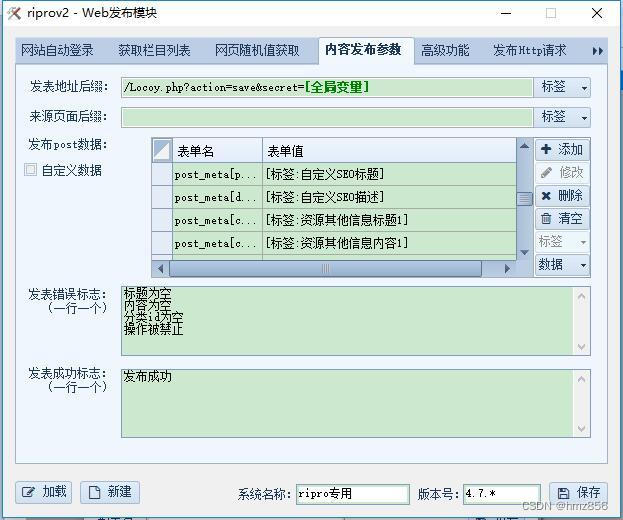Click the trash icon on 清空 button
623x520 pixels.
pyautogui.click(x=546, y=218)
